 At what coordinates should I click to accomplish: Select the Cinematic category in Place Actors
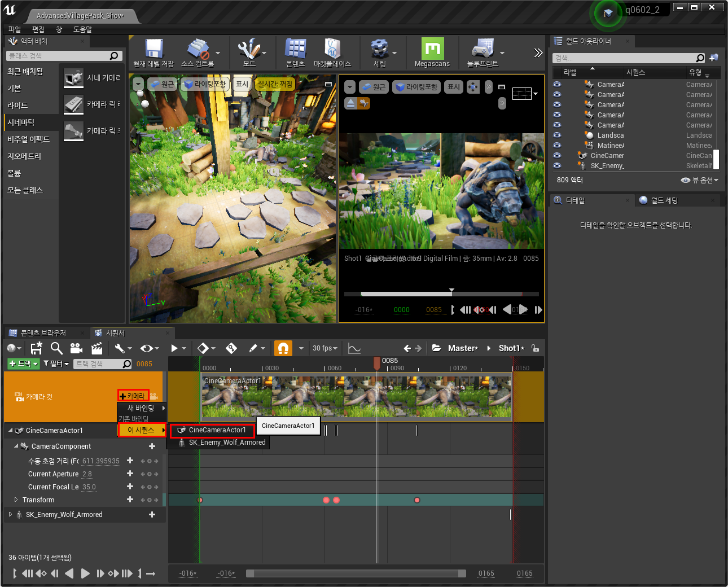click(30, 122)
